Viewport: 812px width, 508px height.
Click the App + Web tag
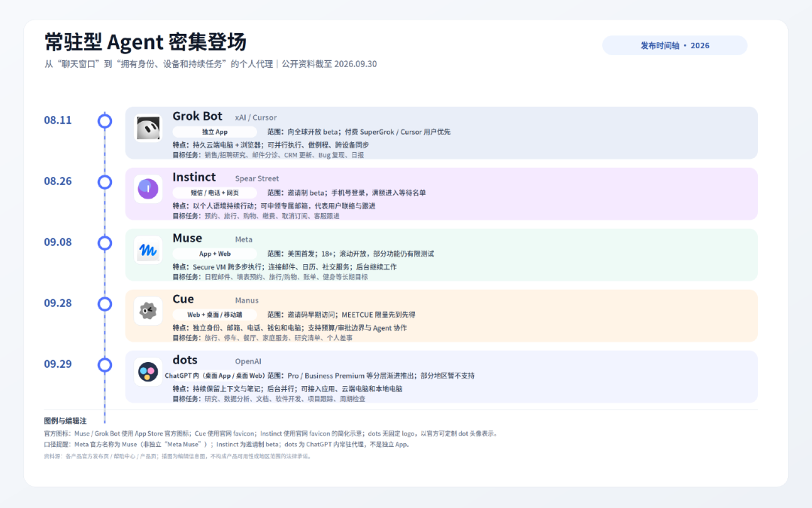(x=214, y=254)
